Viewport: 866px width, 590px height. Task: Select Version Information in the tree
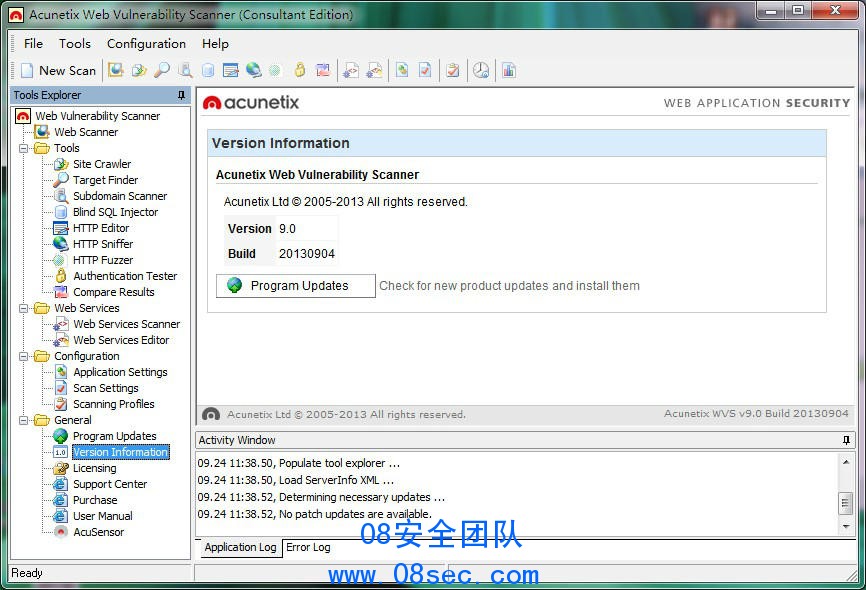click(x=120, y=452)
